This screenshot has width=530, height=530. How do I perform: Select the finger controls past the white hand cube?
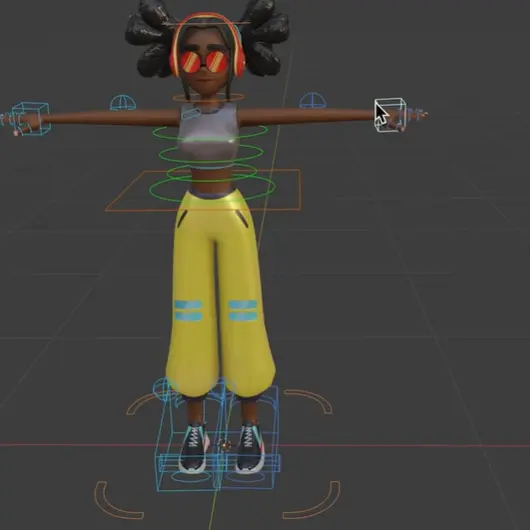pos(416,114)
